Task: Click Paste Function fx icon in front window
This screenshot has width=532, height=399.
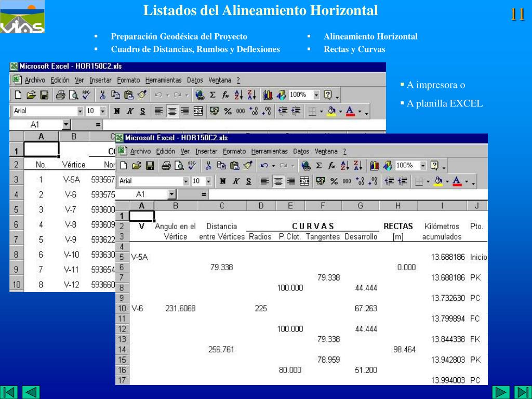Action: pyautogui.click(x=331, y=166)
